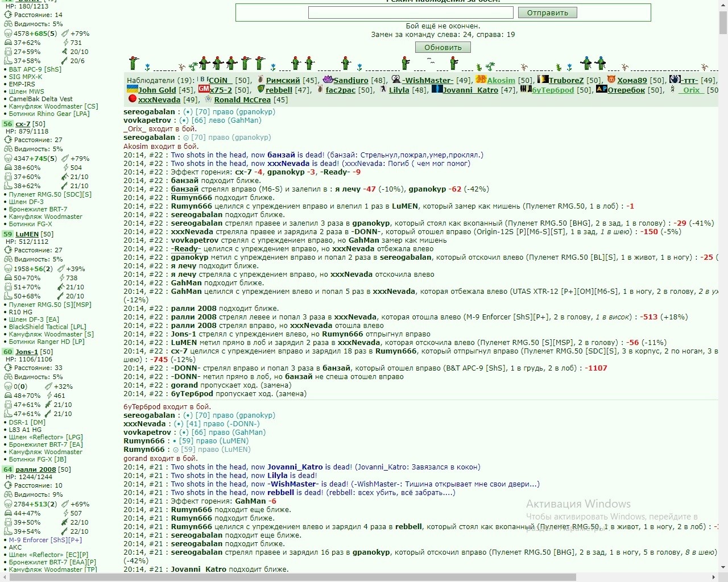Click the ghost icon next to -WishMaster-
The height and width of the screenshot is (582, 728).
coord(396,80)
